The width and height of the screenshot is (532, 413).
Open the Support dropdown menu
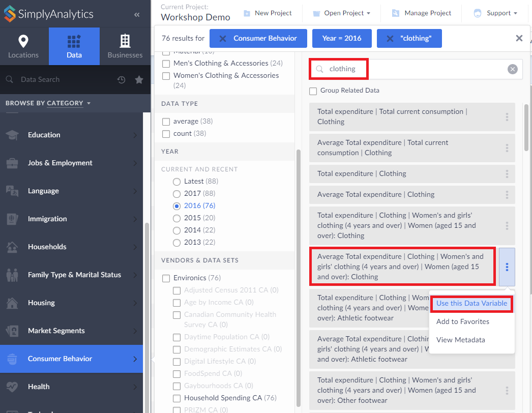click(495, 13)
